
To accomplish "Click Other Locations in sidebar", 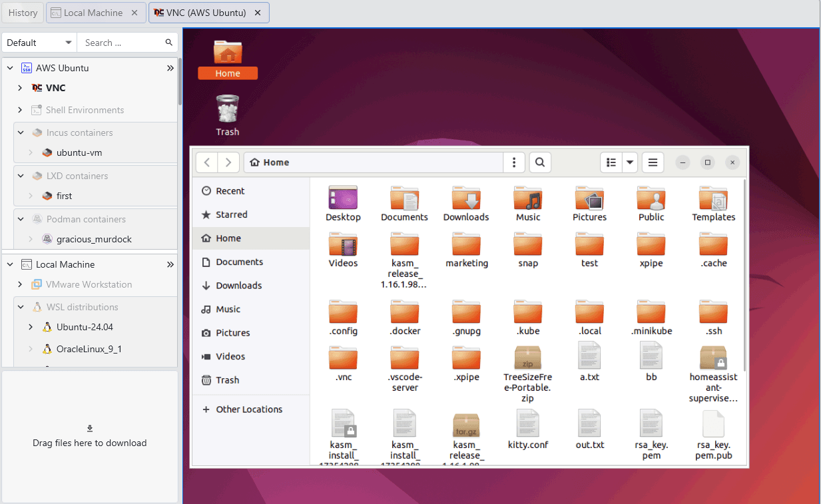I will point(248,409).
